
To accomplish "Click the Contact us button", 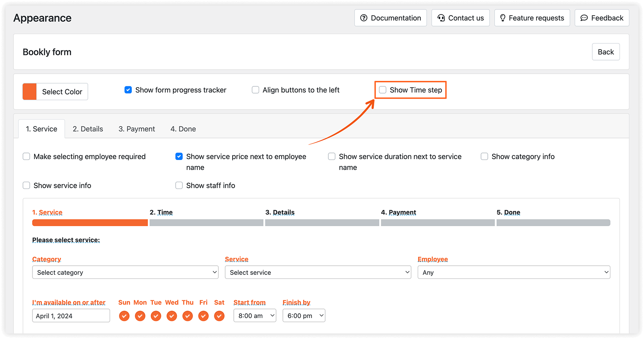I will point(460,18).
